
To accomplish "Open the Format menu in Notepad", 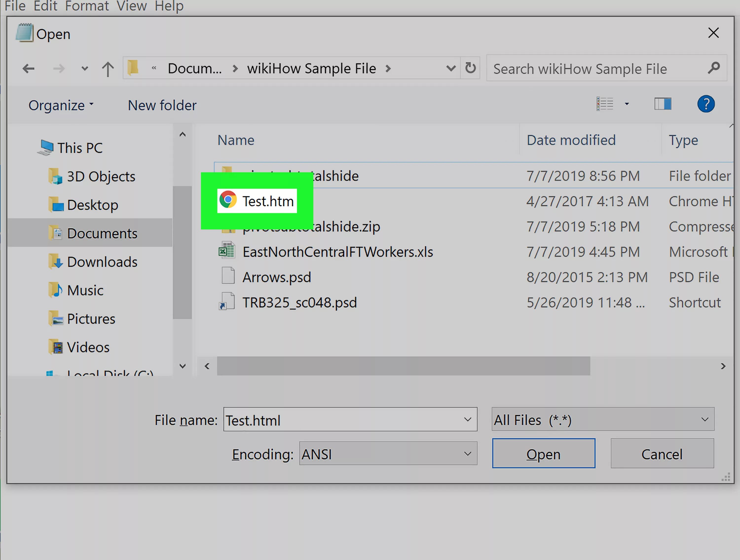I will [87, 6].
